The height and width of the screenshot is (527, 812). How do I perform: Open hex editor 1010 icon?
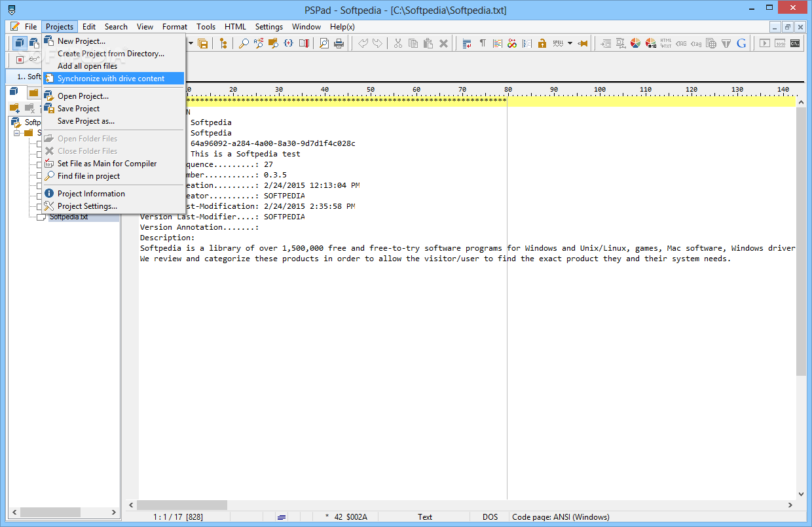[780, 43]
